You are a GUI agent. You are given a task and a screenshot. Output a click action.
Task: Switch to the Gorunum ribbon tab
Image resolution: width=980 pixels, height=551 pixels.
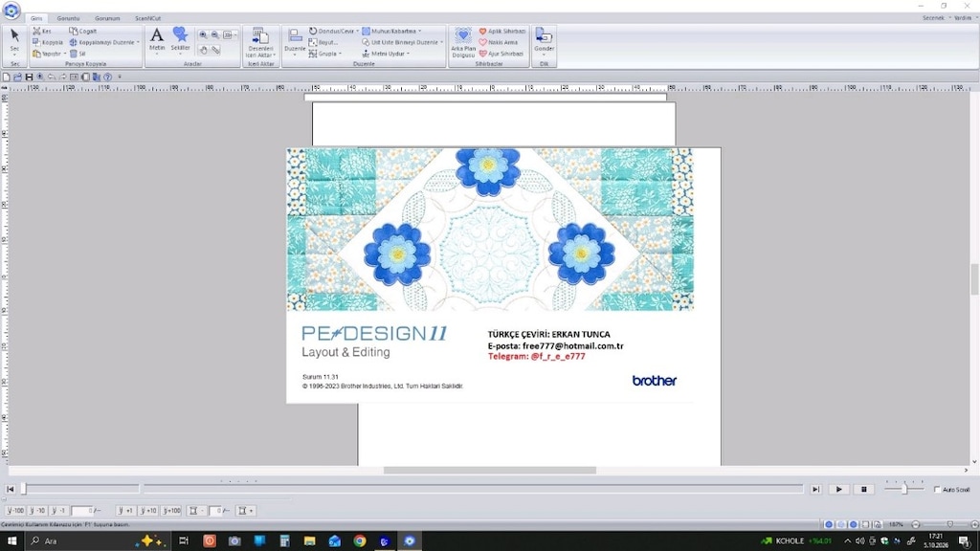point(107,18)
